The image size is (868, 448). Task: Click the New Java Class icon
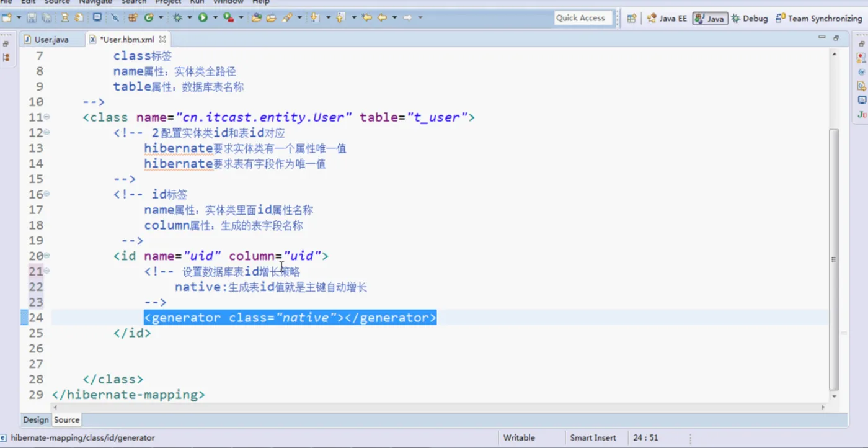pyautogui.click(x=149, y=18)
